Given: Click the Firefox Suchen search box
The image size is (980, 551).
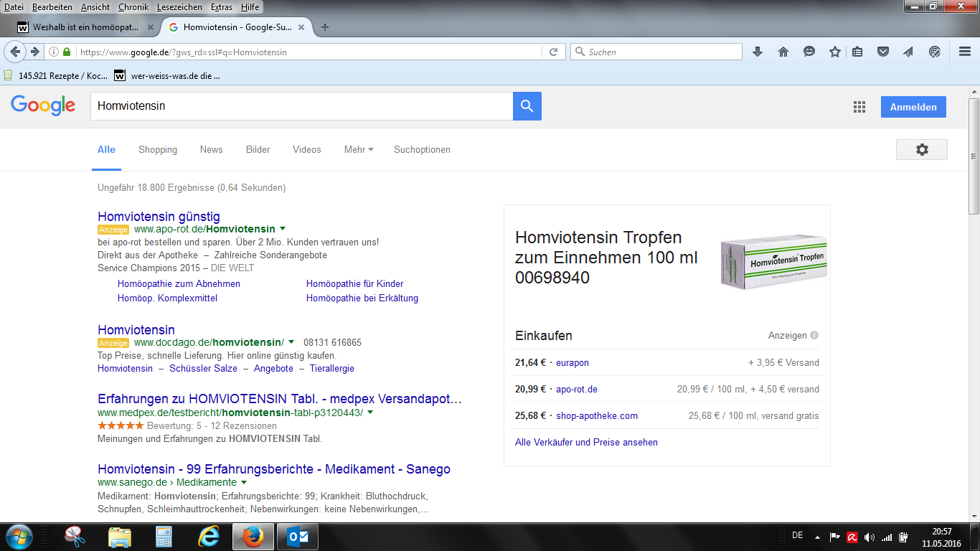Looking at the screenshot, I should [656, 52].
